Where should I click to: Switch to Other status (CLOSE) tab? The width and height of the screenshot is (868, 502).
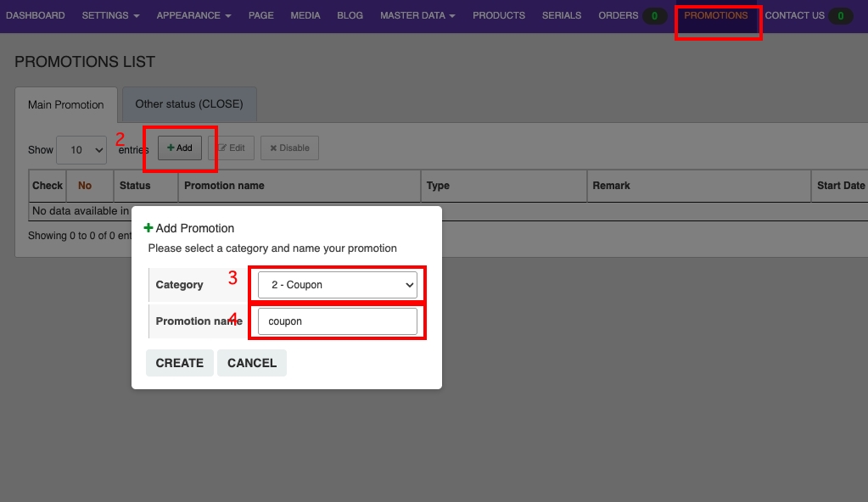click(x=189, y=104)
